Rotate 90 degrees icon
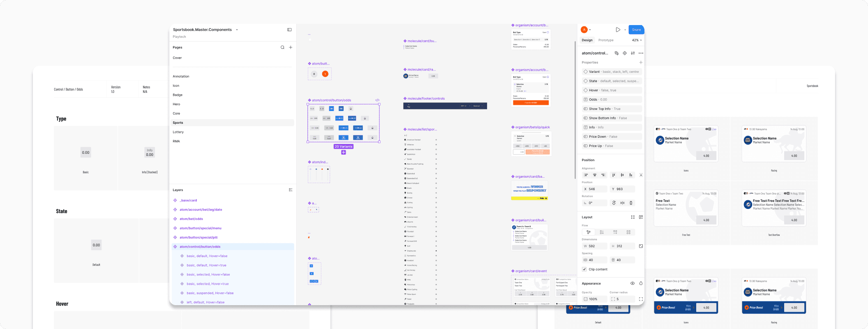The height and width of the screenshot is (329, 868). pos(614,203)
